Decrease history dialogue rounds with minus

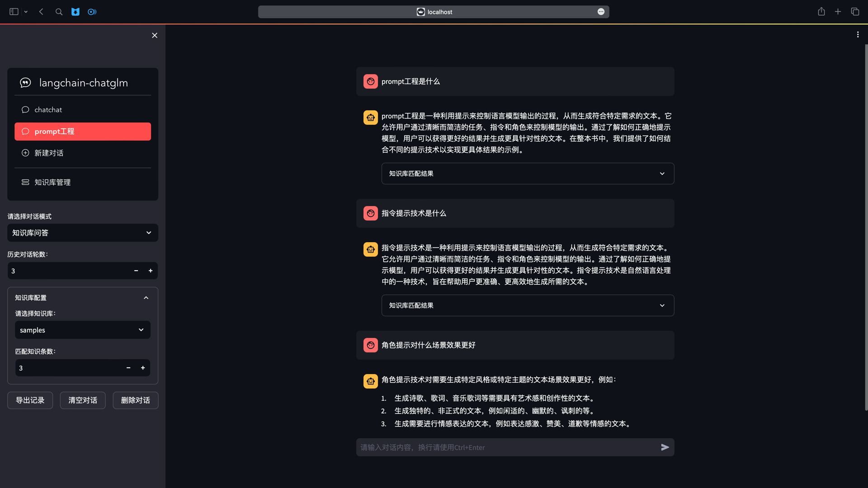tap(136, 271)
